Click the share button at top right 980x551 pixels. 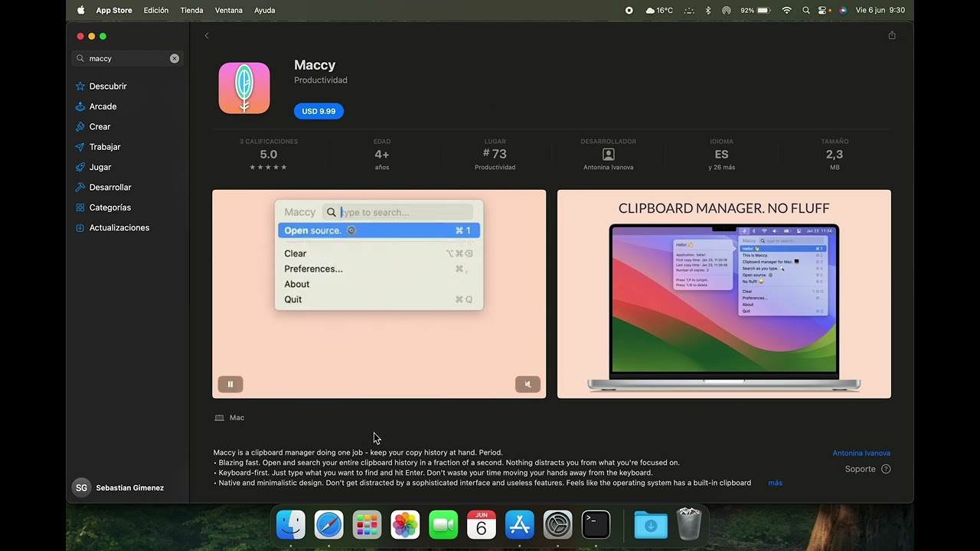pyautogui.click(x=892, y=35)
